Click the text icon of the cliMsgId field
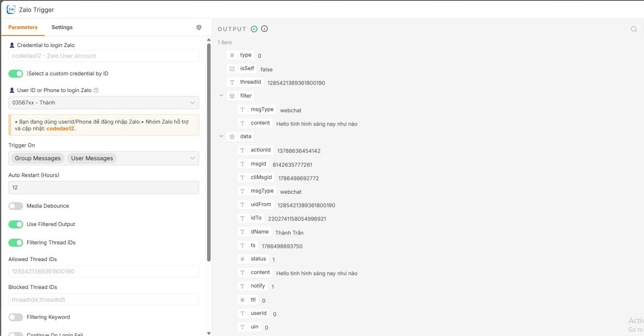The width and height of the screenshot is (644, 336). tap(242, 178)
